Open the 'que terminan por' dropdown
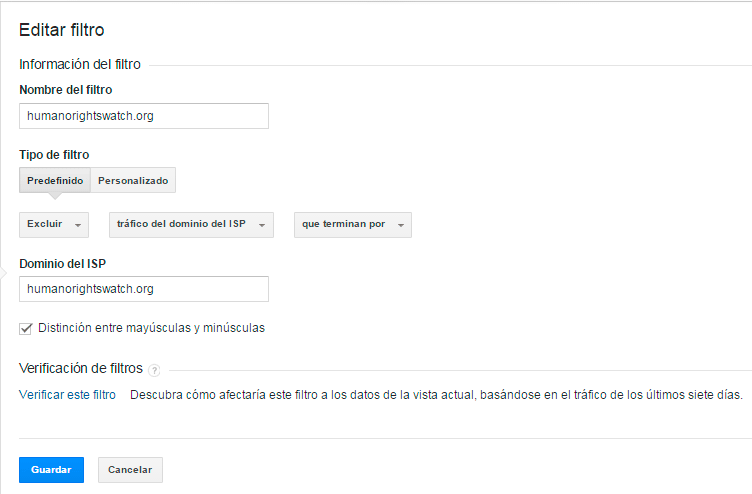This screenshot has width=752, height=494. [352, 225]
